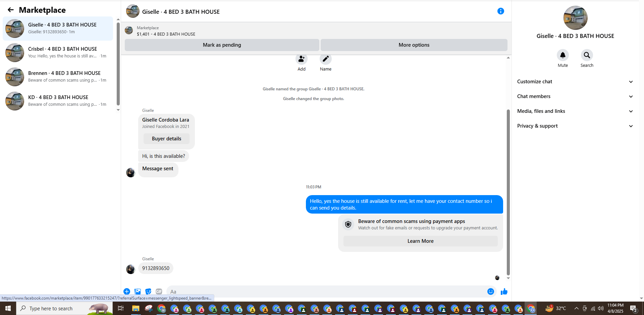Click the 9132893650 message bubble
The height and width of the screenshot is (315, 644).
[156, 268]
